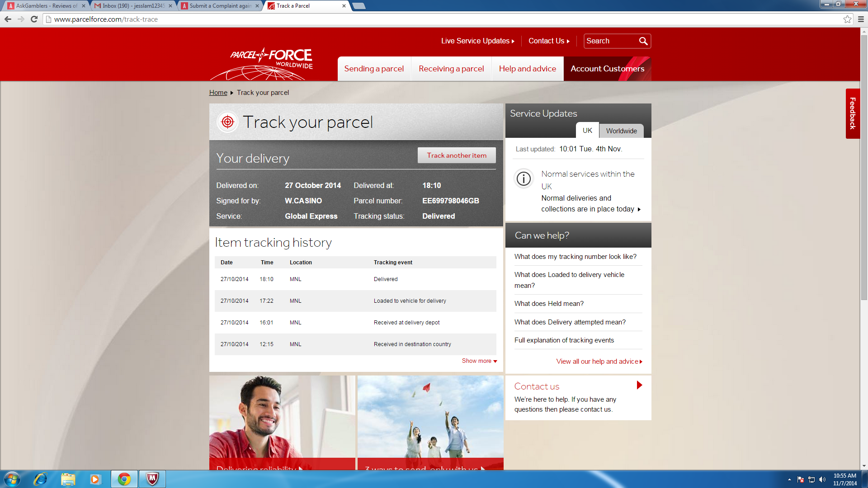Screen dimensions: 868x488
Task: Click the browser back arrow
Action: point(8,19)
